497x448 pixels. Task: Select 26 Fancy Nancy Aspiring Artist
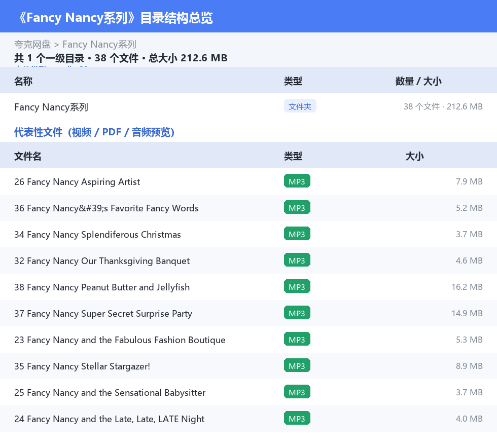click(77, 182)
